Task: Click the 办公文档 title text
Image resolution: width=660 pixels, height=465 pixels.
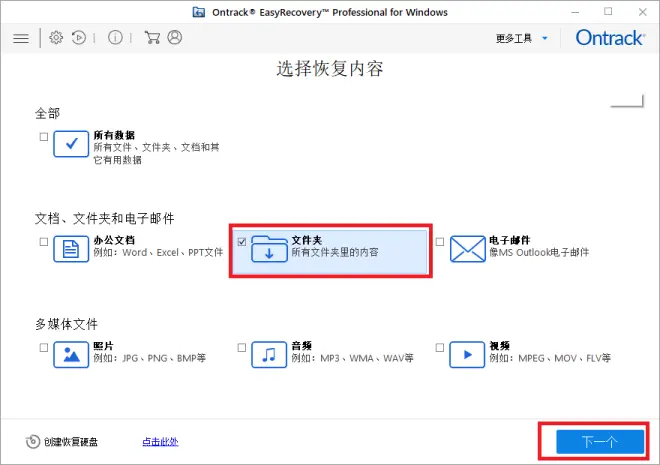Action: pos(114,240)
